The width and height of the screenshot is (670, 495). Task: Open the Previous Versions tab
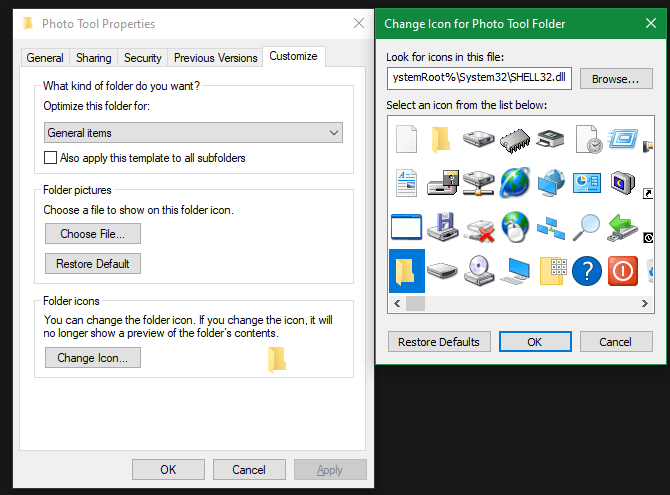coord(215,58)
